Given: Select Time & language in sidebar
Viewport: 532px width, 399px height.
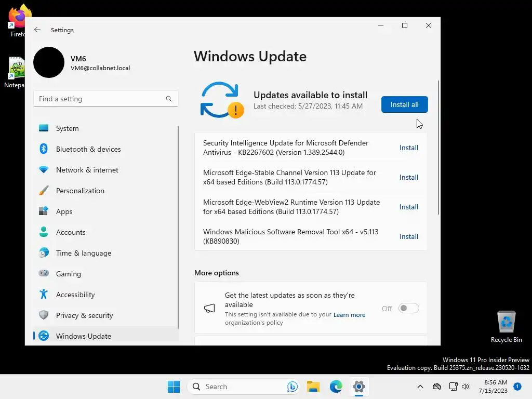Looking at the screenshot, I should tap(106, 253).
